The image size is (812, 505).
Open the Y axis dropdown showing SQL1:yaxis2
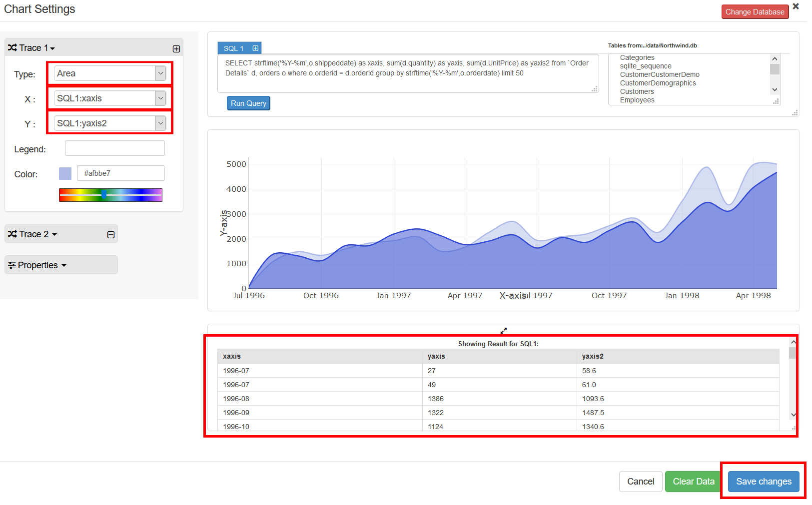pyautogui.click(x=110, y=123)
